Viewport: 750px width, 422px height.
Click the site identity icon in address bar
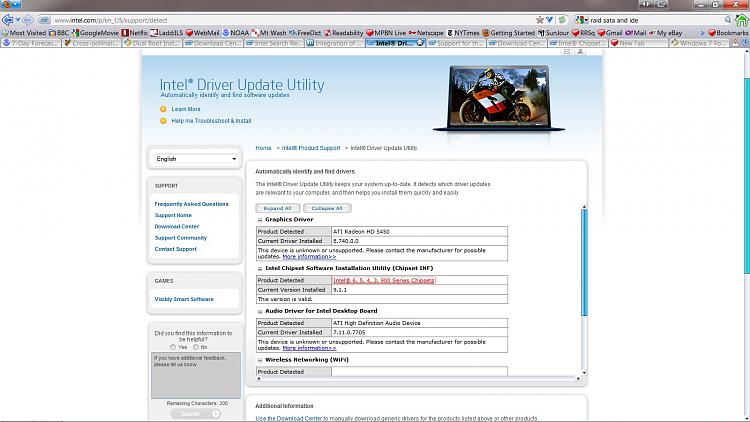(x=44, y=20)
